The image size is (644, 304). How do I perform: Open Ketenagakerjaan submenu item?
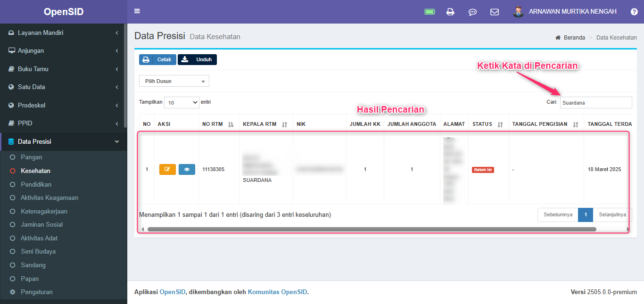(44, 211)
